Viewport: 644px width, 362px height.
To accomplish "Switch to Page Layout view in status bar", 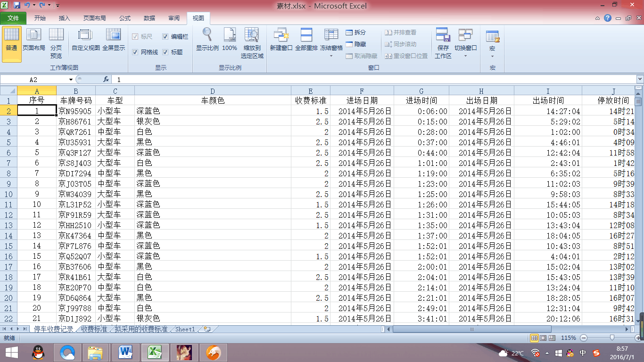I will (x=543, y=338).
